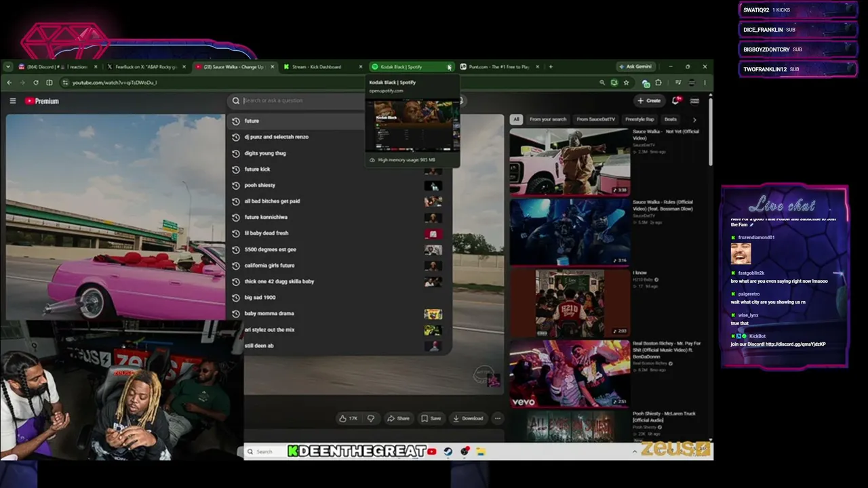Screen dimensions: 868x488
Task: Open Sauce Walka - Rules video thumbnail
Action: pos(570,232)
